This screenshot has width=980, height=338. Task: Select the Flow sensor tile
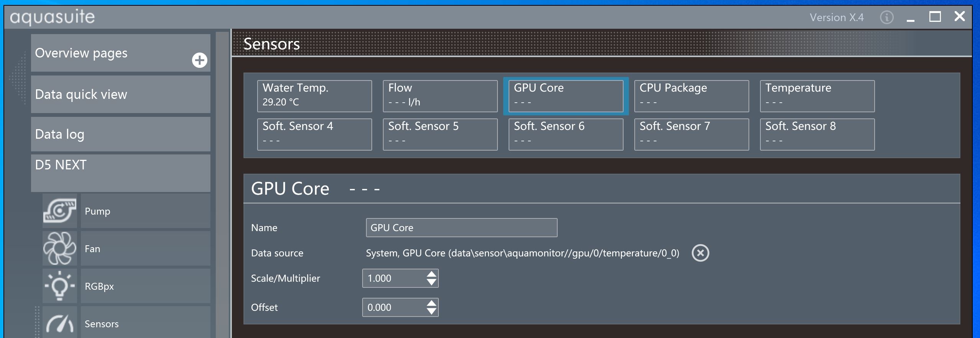click(x=440, y=96)
